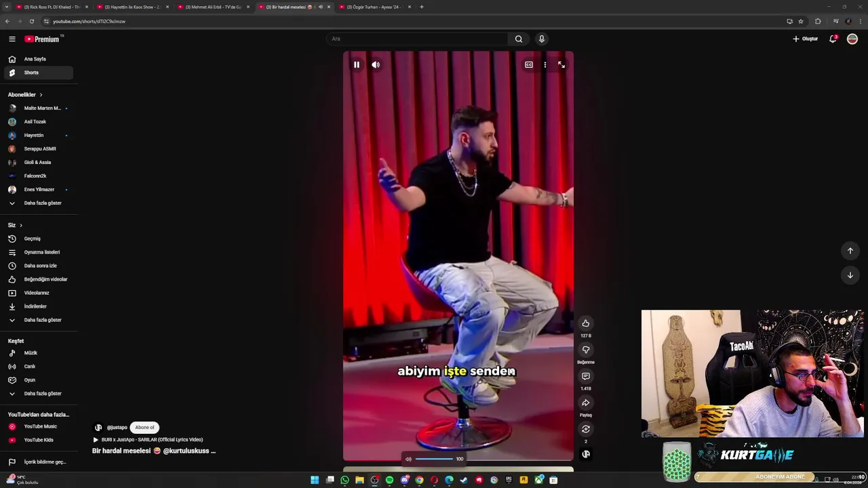Switch to Mehmet Ali Erbil tab

tap(212, 7)
